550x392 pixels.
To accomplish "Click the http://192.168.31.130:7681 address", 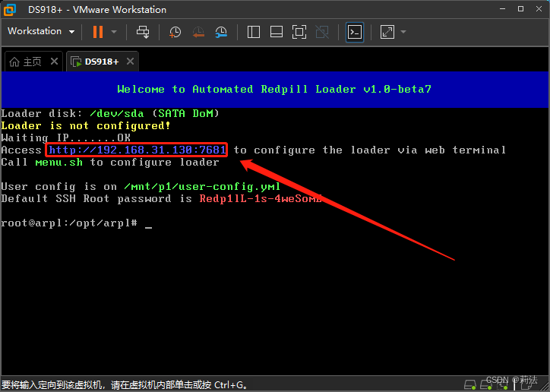I will coord(137,150).
